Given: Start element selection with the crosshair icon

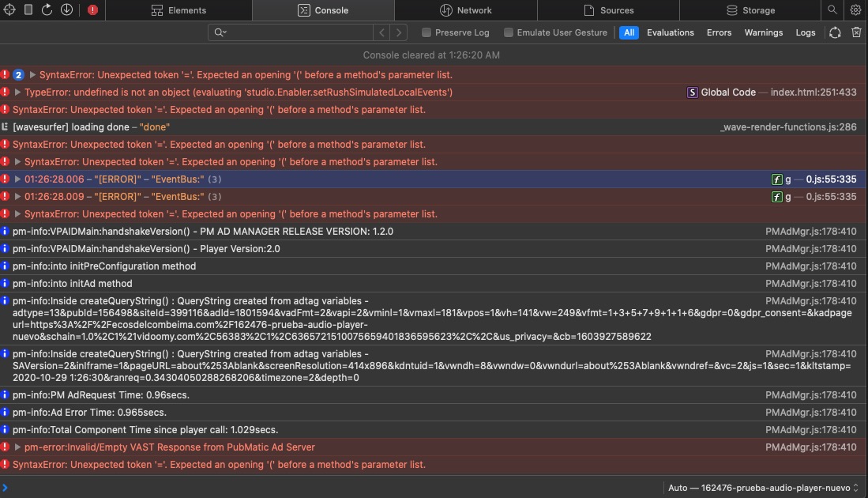Looking at the screenshot, I should [x=9, y=10].
